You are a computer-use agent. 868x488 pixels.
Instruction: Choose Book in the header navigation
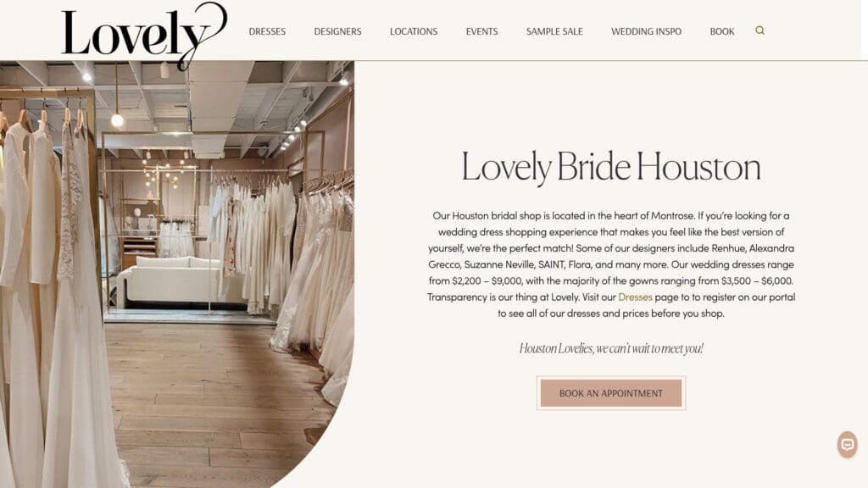coord(722,31)
